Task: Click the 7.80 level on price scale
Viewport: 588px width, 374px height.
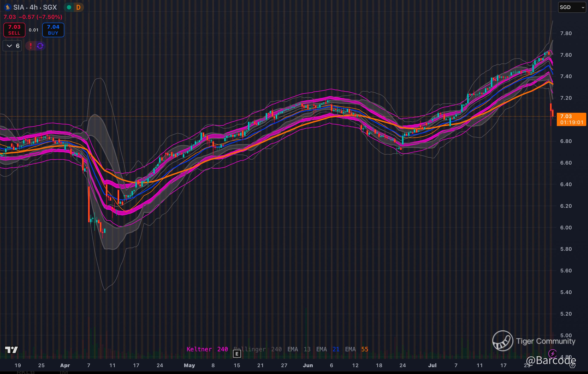Action: pyautogui.click(x=566, y=33)
